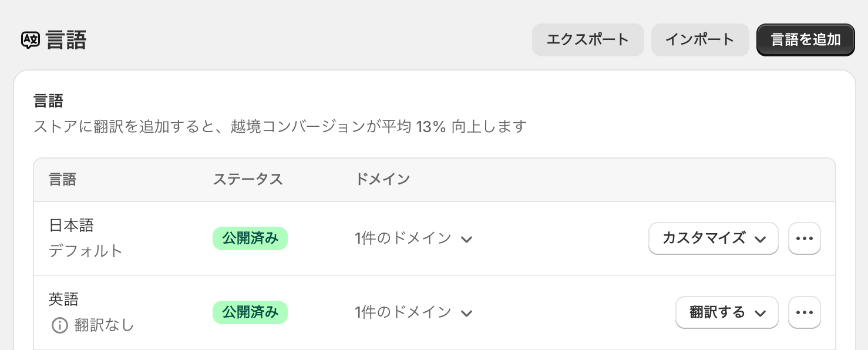Open the more actions menu for 日本語

tap(804, 238)
